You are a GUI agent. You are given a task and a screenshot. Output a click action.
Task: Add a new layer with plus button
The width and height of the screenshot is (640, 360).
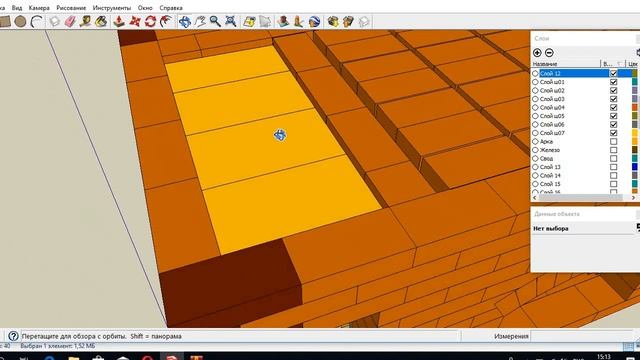(x=537, y=53)
